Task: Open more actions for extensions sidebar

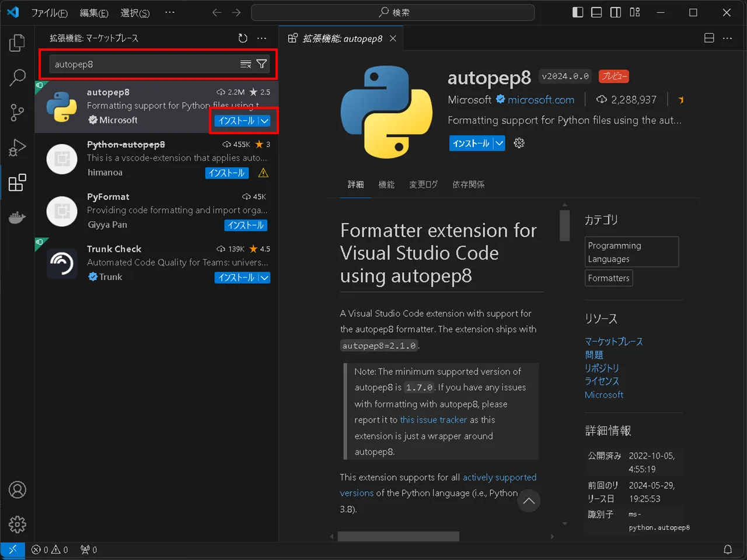Action: tap(262, 38)
